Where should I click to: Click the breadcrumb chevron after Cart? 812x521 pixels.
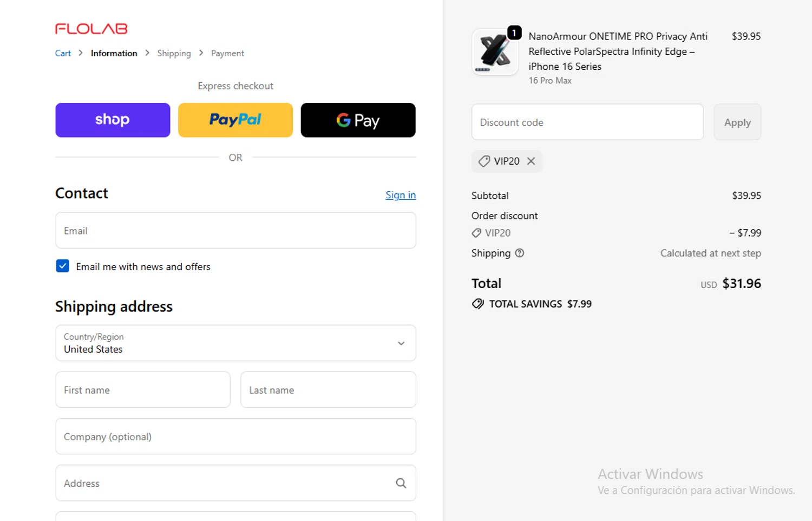(81, 53)
